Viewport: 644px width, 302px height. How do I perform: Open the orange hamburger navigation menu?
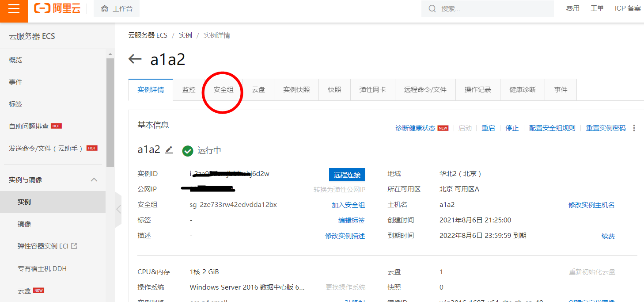pos(14,9)
